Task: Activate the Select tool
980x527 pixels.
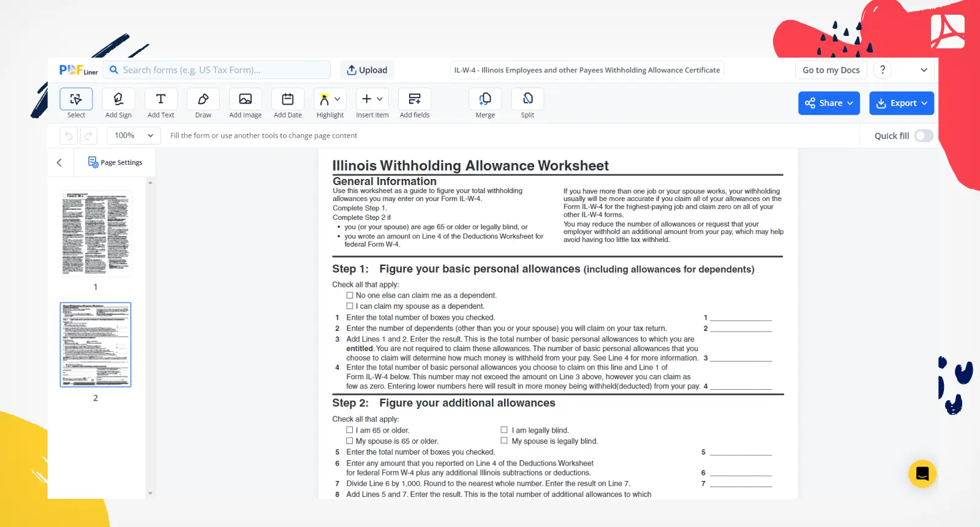Action: click(76, 99)
